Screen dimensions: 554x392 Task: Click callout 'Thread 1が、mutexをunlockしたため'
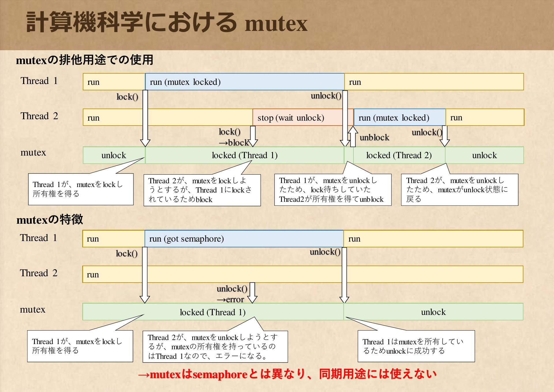[333, 190]
